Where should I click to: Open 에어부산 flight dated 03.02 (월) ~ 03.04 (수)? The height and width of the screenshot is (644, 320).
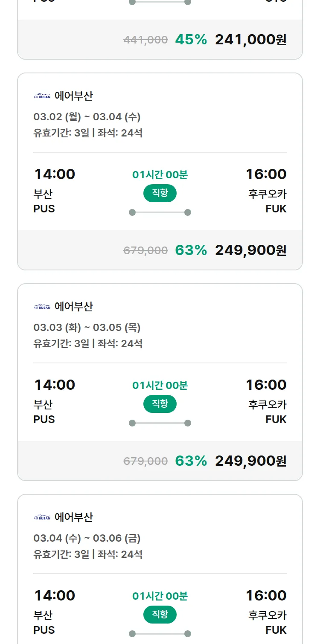87,117
